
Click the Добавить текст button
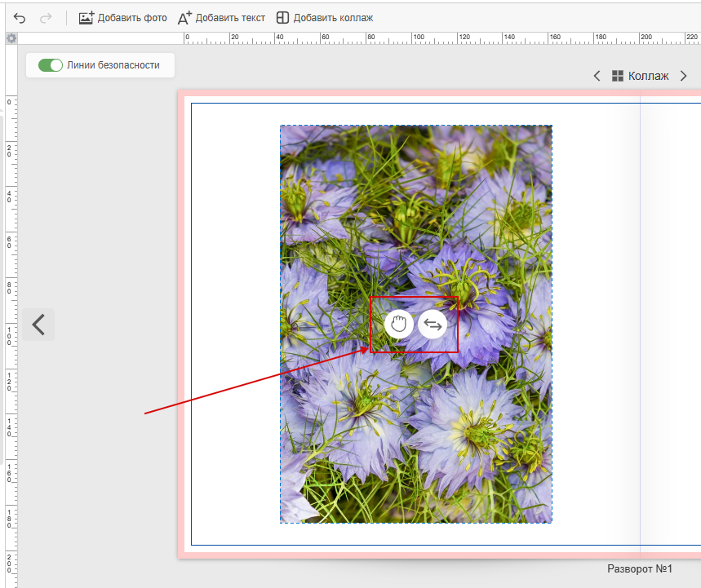pyautogui.click(x=221, y=18)
